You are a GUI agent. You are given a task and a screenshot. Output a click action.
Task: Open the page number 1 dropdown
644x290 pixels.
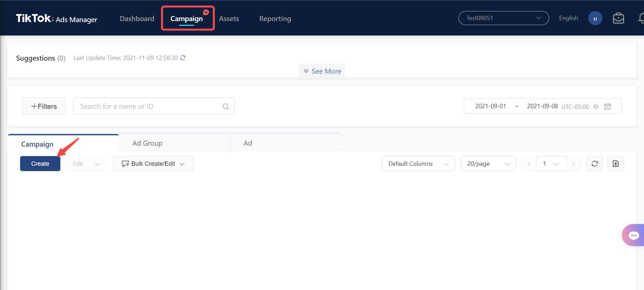(551, 164)
